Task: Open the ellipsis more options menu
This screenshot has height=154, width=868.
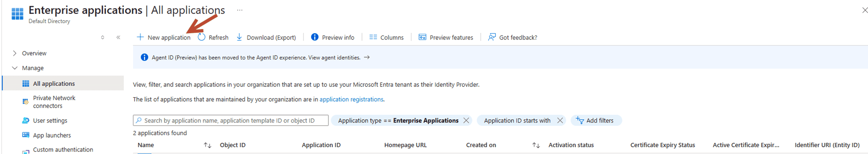Action: click(x=239, y=10)
